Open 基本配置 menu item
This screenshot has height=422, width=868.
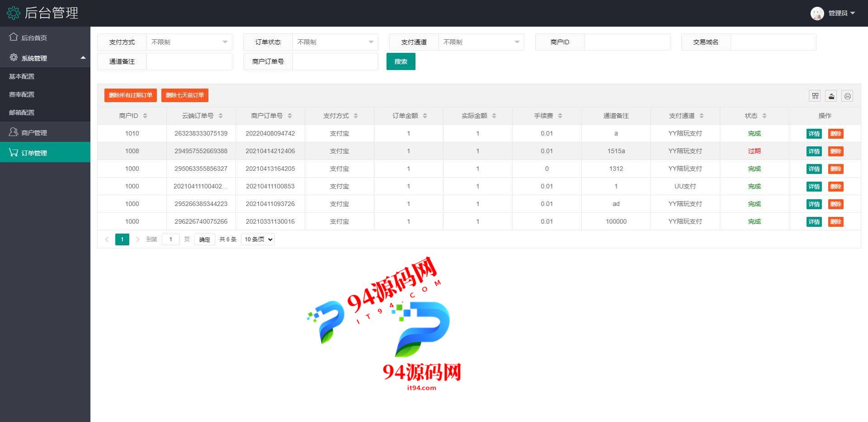coord(45,76)
